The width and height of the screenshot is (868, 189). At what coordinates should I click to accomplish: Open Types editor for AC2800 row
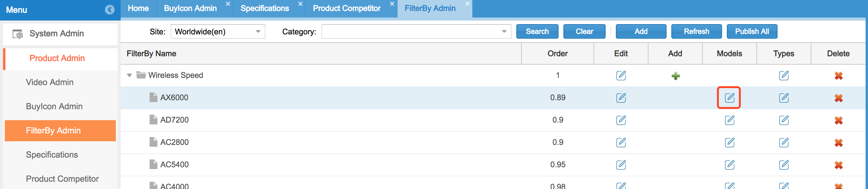point(784,143)
